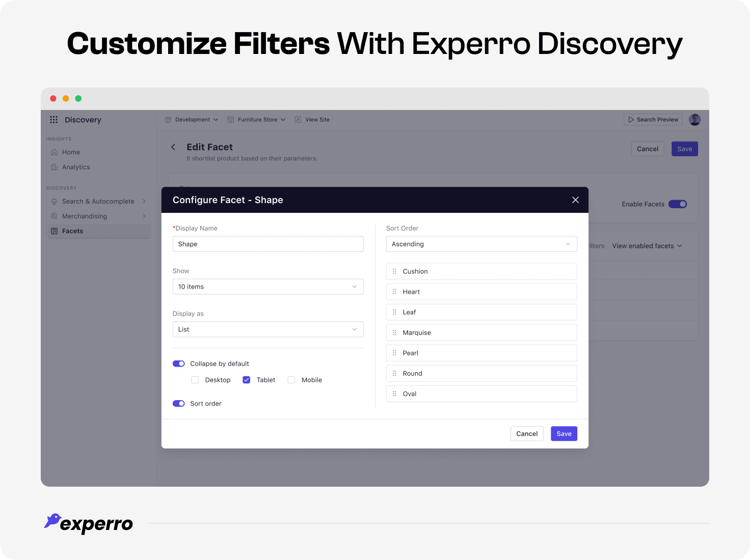The height and width of the screenshot is (560, 750).
Task: Open the Development environment dropdown
Action: click(192, 120)
